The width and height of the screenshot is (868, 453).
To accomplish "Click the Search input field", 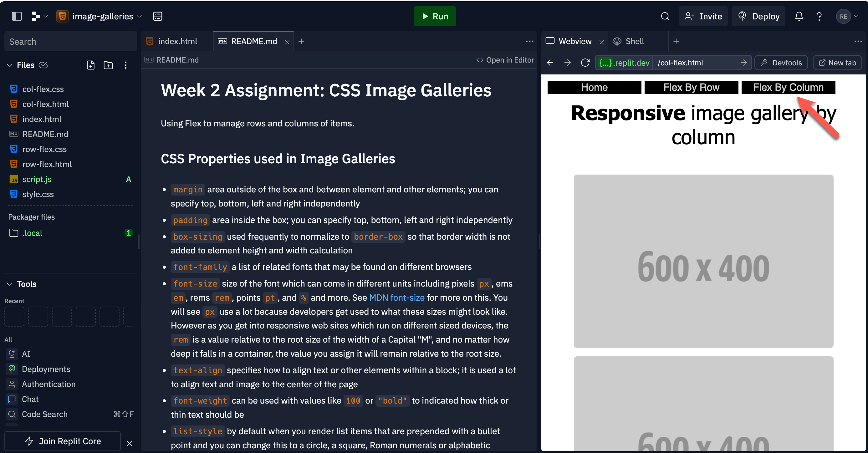I will 71,41.
